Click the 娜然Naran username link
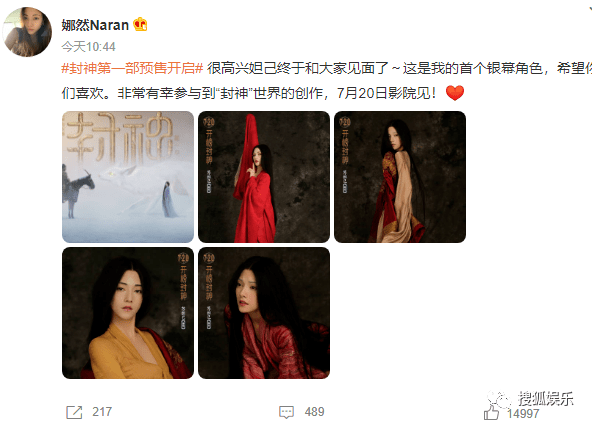Screen dimensions: 592x425 pos(95,25)
